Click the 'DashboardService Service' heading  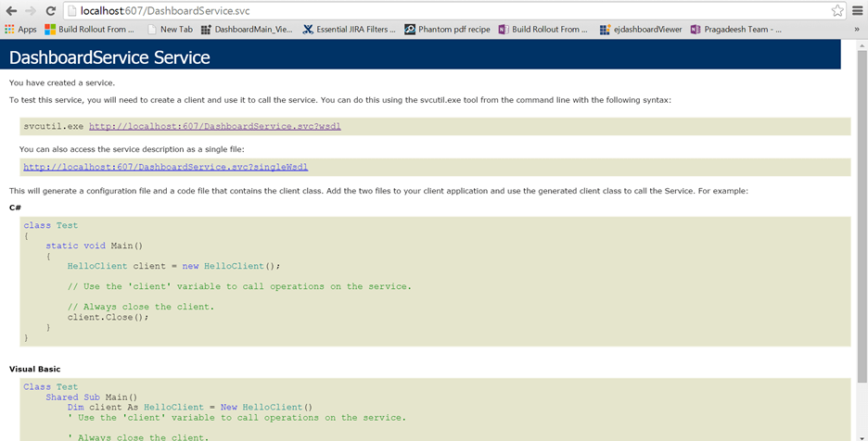pos(109,57)
